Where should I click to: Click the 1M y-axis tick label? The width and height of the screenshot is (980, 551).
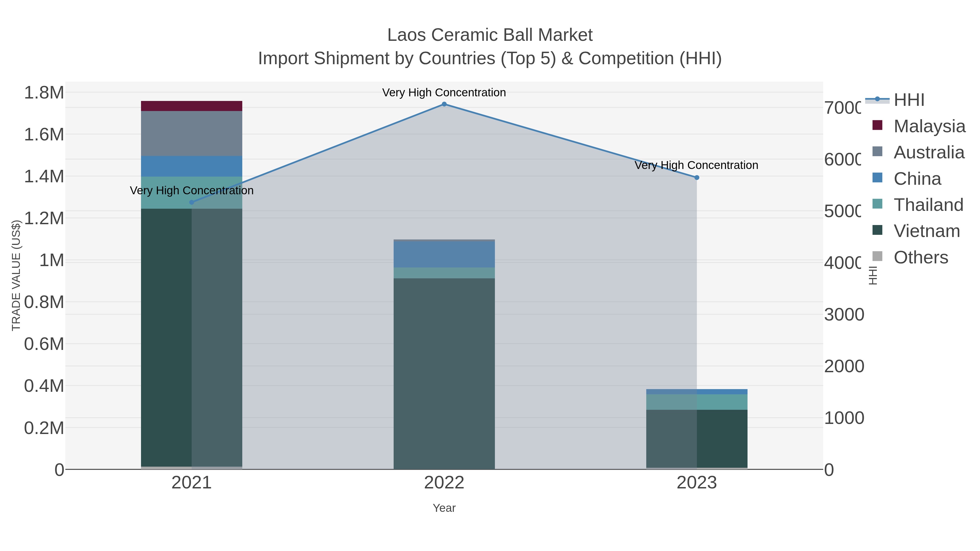pos(52,260)
